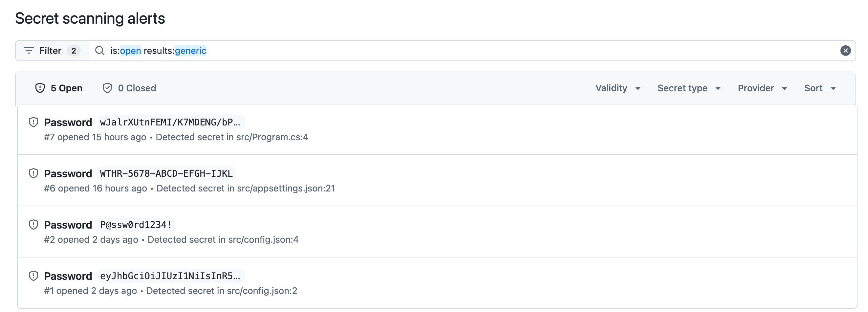This screenshot has width=868, height=312.
Task: Click the shield check icon beside 0 Closed
Action: point(107,88)
